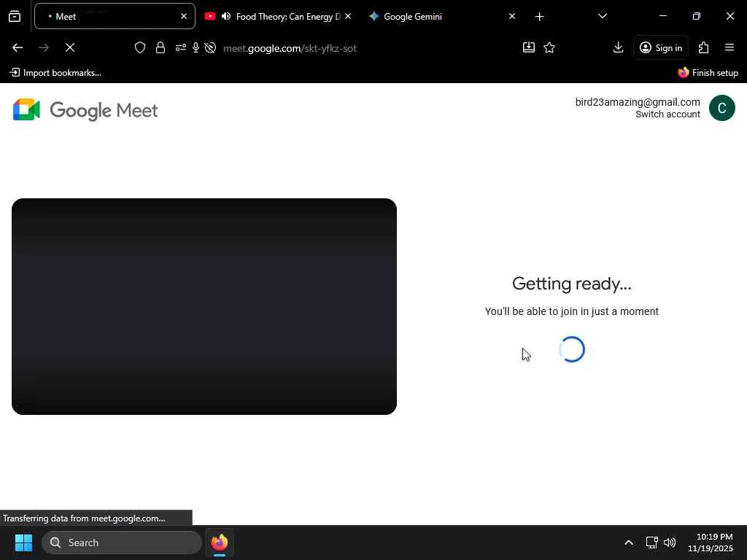View site security lock information
The height and width of the screenshot is (560, 747).
pos(160,47)
